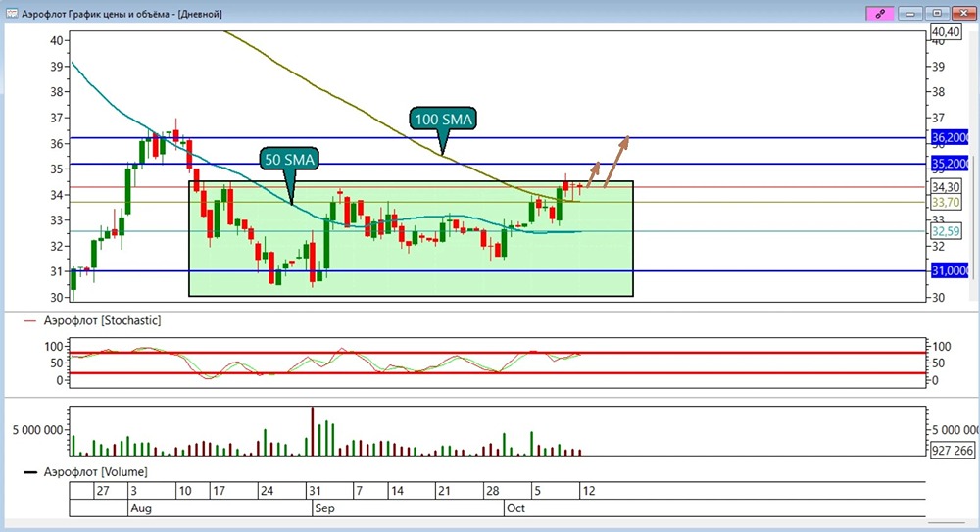The width and height of the screenshot is (980, 532).
Task: Click the 100 label on left Stochastic axis
Action: 54,346
